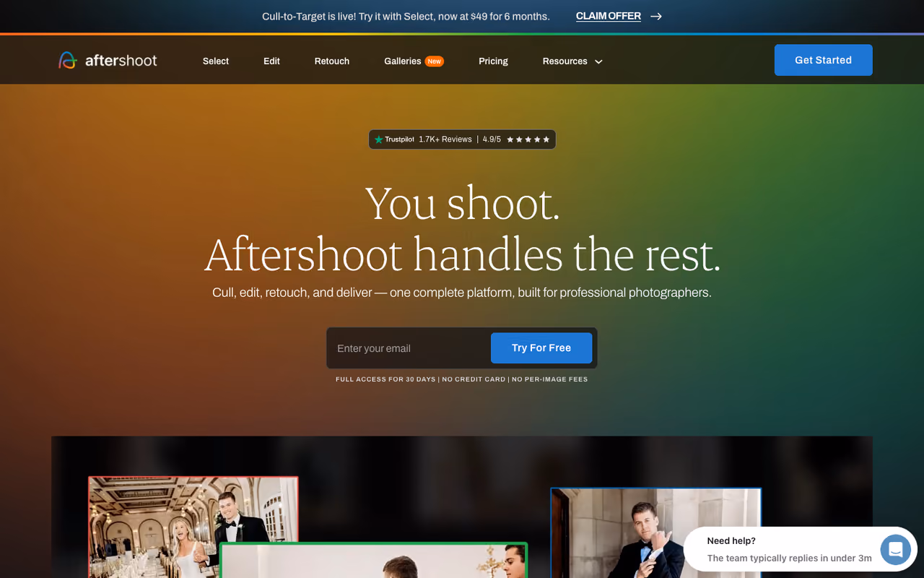Screen dimensions: 924x578
Task: Open the Trustpilot 1.7K+ Reviews badge
Action: 462,139
